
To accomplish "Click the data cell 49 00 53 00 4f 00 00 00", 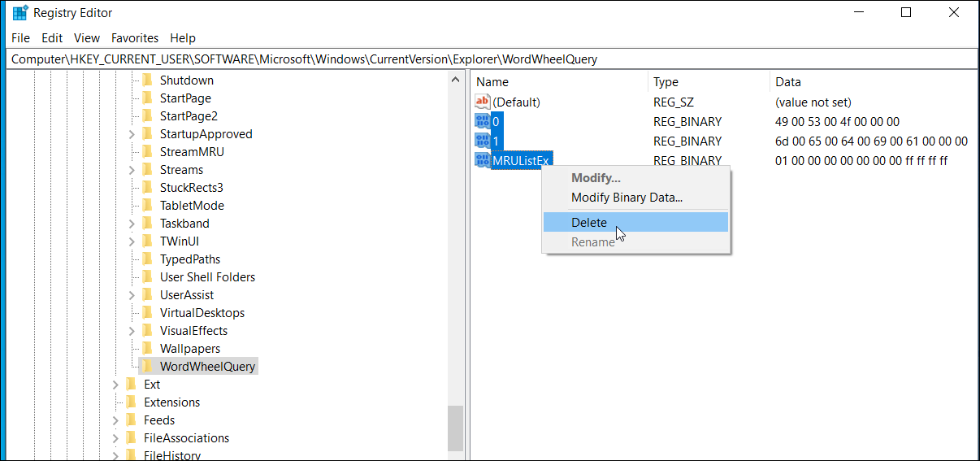I will (837, 121).
